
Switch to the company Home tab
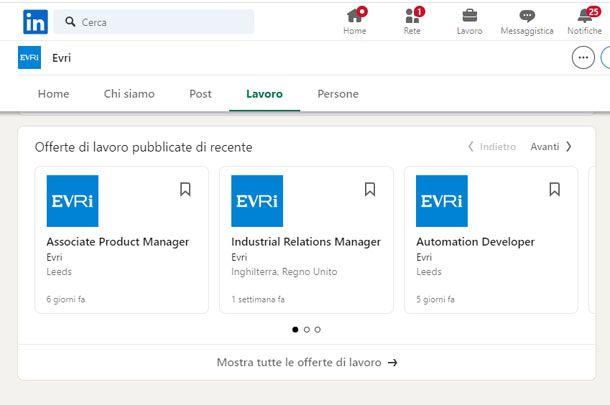point(53,94)
